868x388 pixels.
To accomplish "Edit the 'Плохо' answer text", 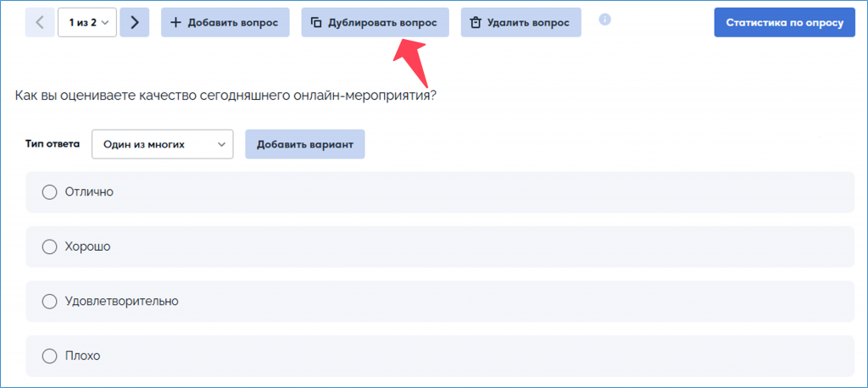I will [x=83, y=356].
